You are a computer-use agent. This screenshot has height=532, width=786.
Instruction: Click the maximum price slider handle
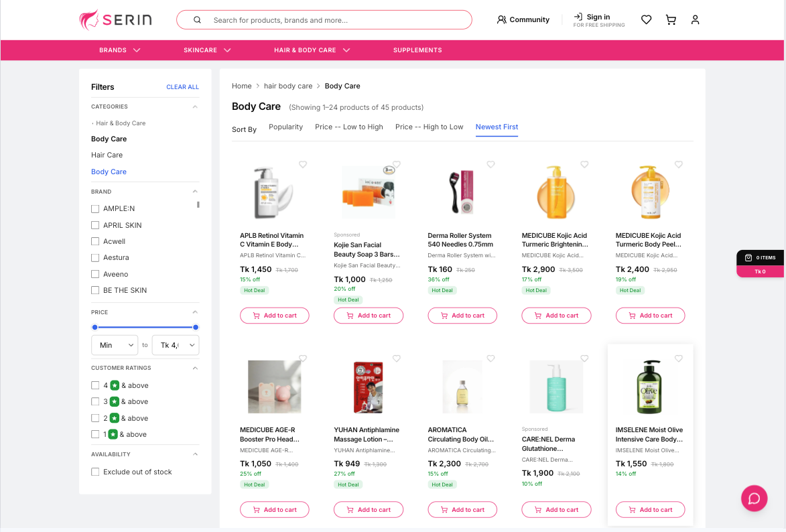[x=196, y=328]
